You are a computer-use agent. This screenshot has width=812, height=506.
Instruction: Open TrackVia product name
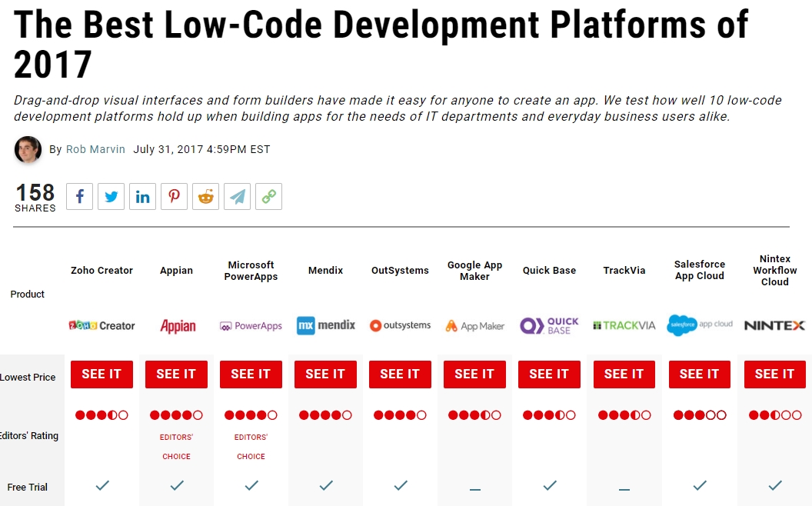pyautogui.click(x=624, y=271)
